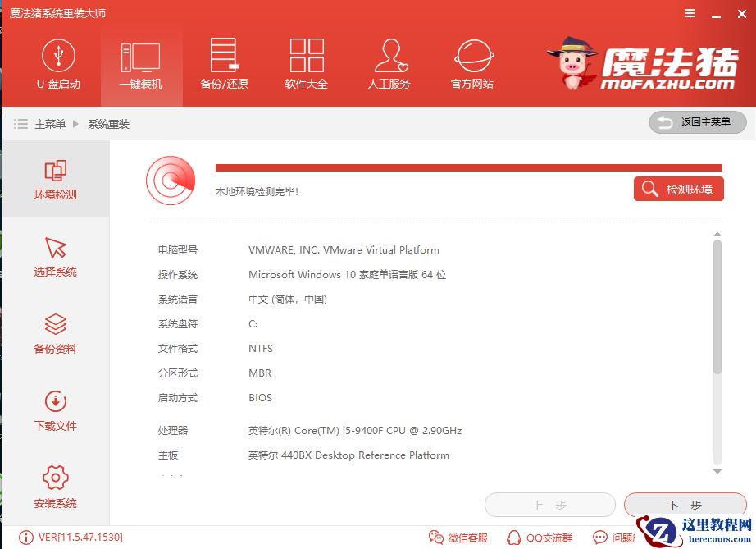Select 环境检测 in the sidebar
756x549 pixels.
click(54, 179)
